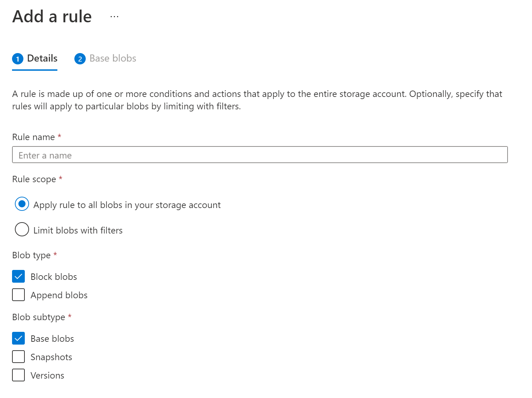This screenshot has width=532, height=398.
Task: Focus the Rule name input field
Action: click(260, 155)
